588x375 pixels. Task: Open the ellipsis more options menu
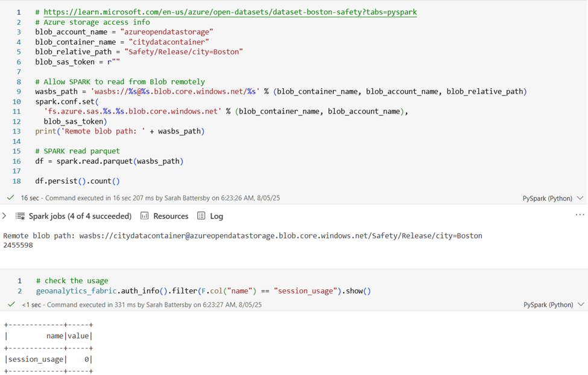[x=580, y=215]
